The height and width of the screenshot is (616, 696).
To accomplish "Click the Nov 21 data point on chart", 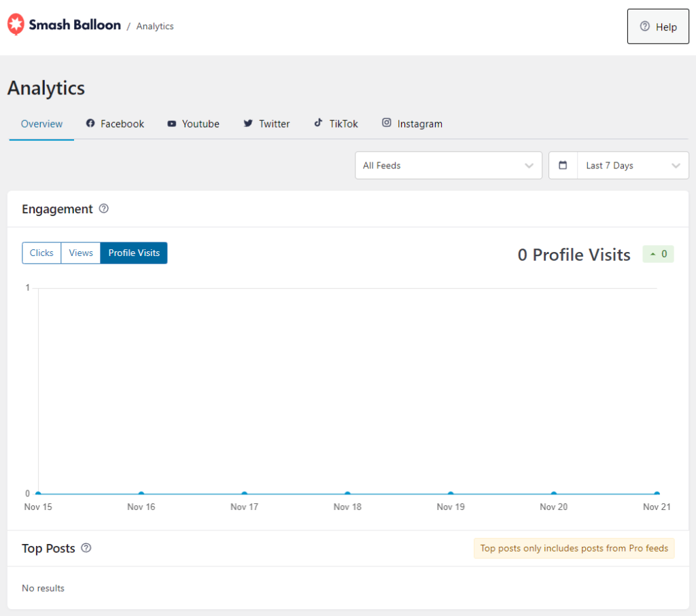I will click(657, 494).
